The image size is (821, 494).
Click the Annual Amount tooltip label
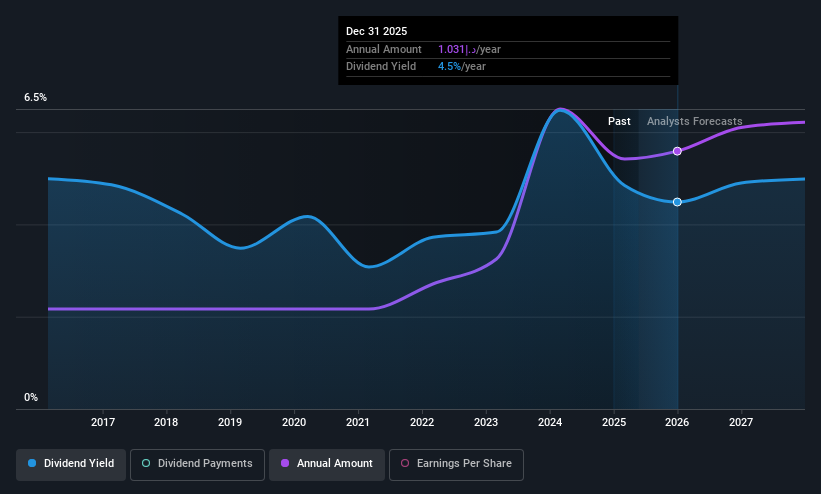[384, 49]
